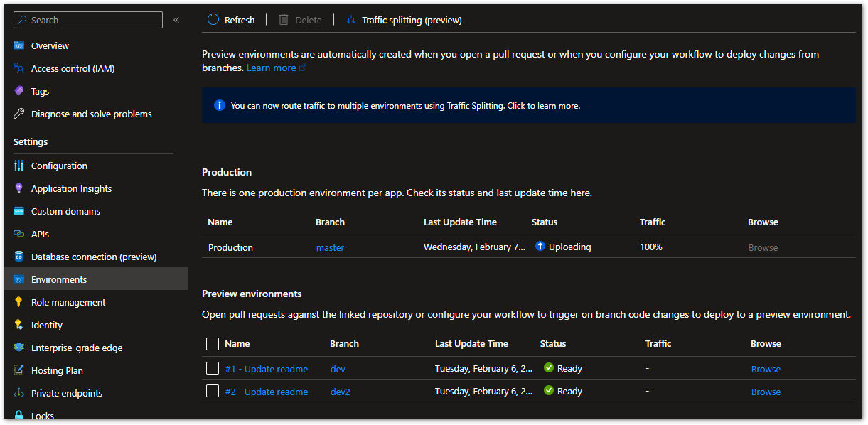Viewport: 868px width, 425px height.
Task: Click the sidebar Search field
Action: pyautogui.click(x=88, y=20)
